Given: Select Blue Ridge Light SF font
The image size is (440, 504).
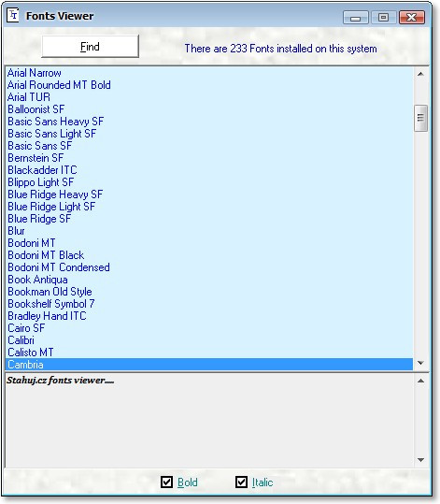Looking at the screenshot, I should [x=209, y=207].
